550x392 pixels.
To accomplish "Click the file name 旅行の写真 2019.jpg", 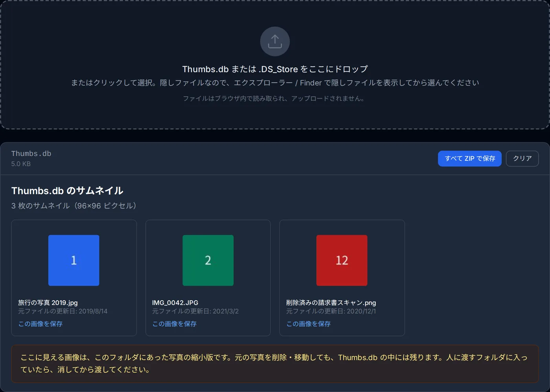I will tap(48, 303).
